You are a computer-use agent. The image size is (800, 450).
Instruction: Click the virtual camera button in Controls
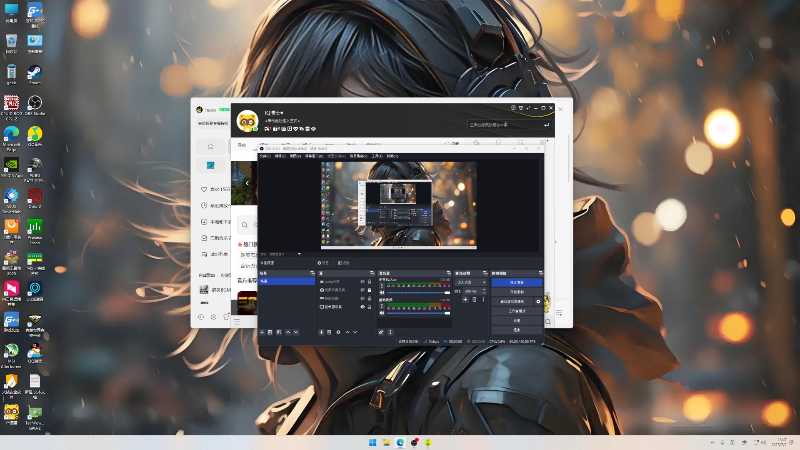(512, 302)
